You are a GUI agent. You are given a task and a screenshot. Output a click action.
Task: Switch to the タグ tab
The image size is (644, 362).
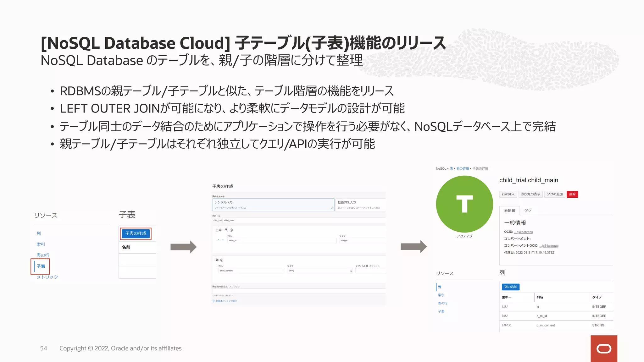pyautogui.click(x=528, y=210)
